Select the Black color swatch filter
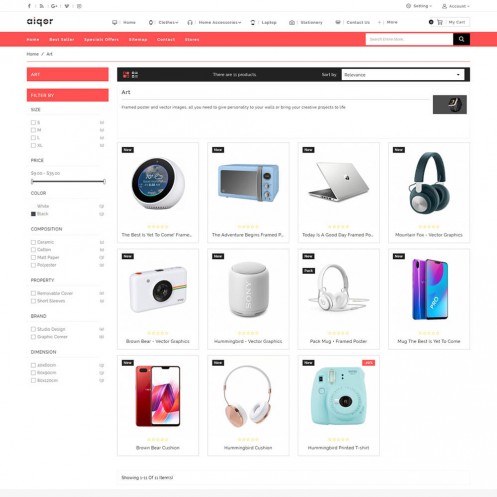 (x=33, y=214)
